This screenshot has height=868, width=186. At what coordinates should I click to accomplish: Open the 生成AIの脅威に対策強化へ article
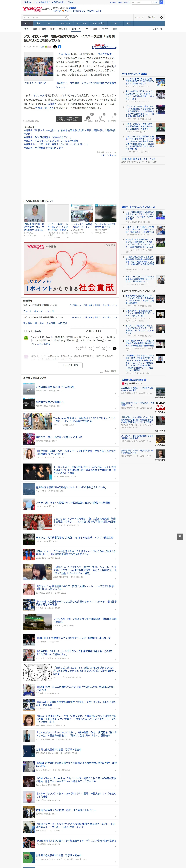(x=50, y=402)
